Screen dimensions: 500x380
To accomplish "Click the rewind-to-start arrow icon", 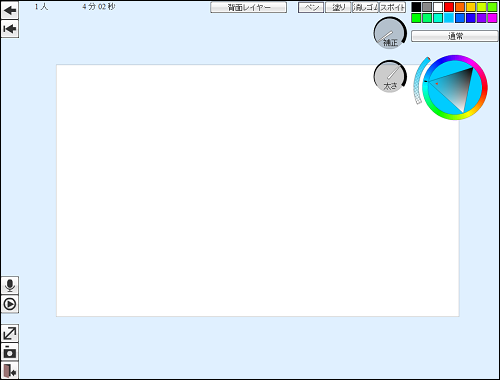I will click(10, 29).
